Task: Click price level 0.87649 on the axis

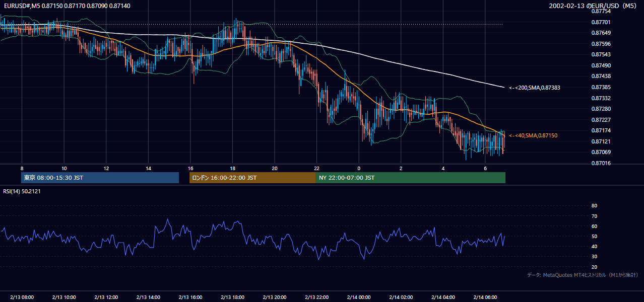Action: pyautogui.click(x=600, y=33)
